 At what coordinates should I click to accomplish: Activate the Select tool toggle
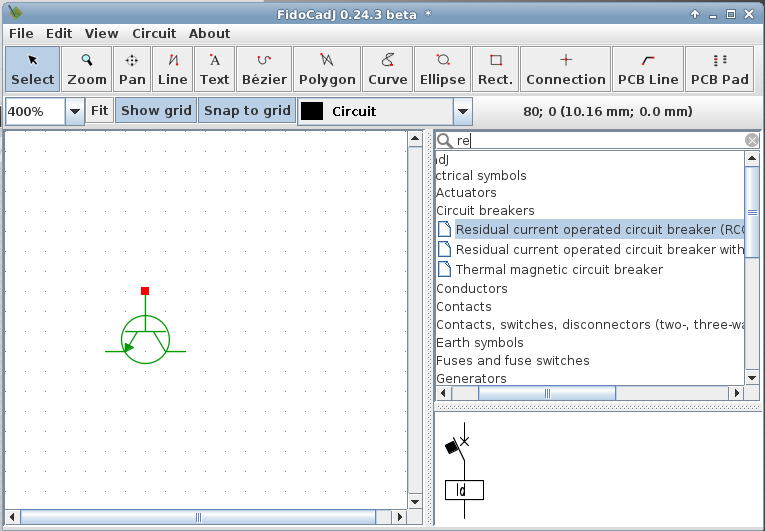tap(33, 69)
